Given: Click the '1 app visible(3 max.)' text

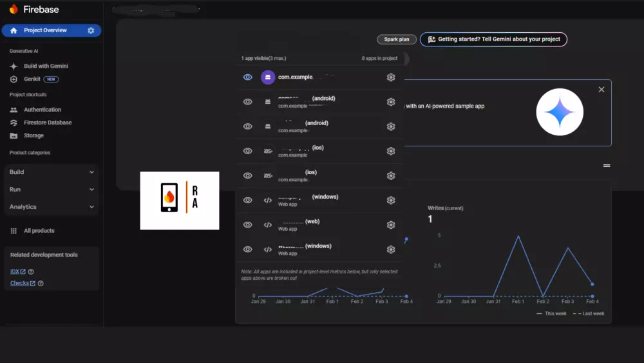Looking at the screenshot, I should (x=263, y=59).
